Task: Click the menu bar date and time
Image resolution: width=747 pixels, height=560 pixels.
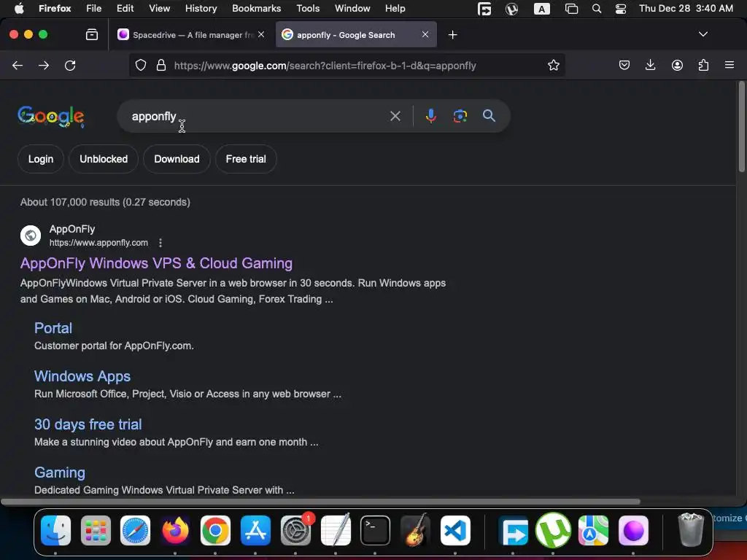Action: [686, 9]
